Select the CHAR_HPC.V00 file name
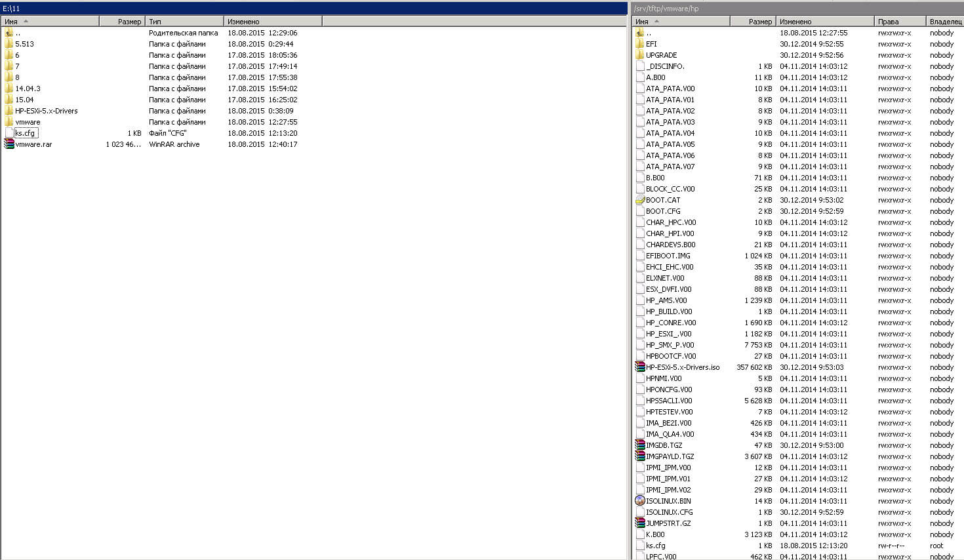 point(671,222)
